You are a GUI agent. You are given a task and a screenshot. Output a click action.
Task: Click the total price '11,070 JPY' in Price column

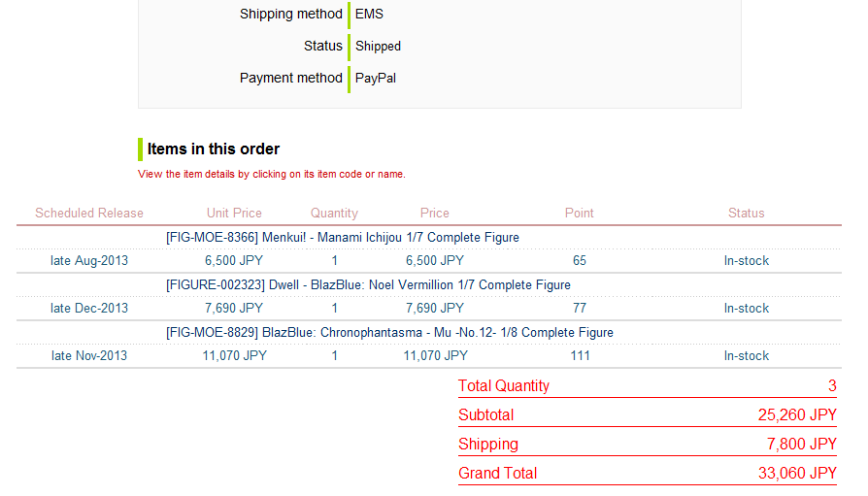[435, 356]
